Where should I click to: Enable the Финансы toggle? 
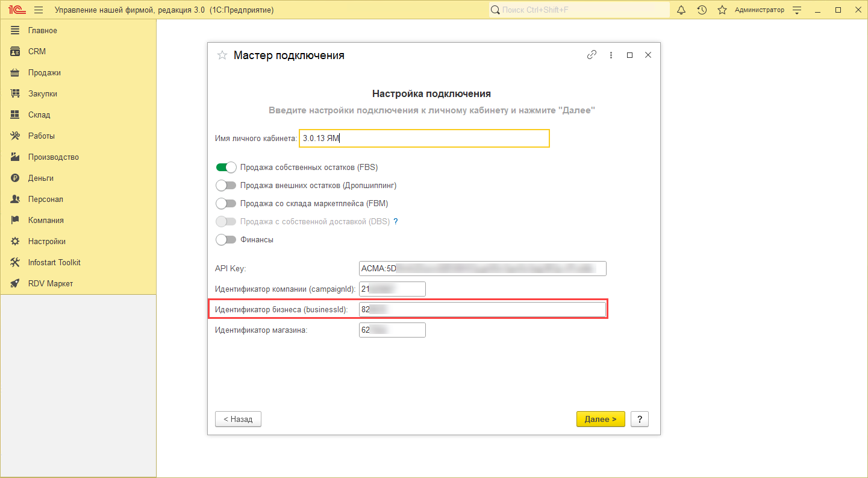point(226,239)
